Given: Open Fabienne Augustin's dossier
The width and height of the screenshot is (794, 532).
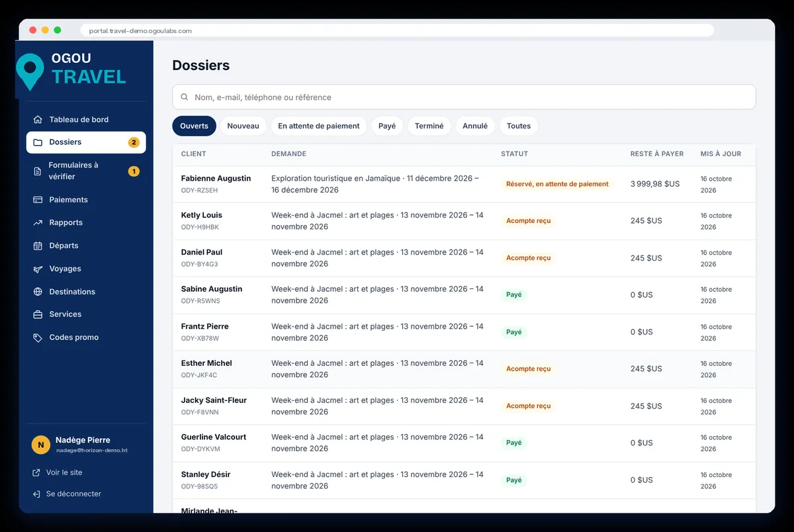Looking at the screenshot, I should tap(464, 184).
